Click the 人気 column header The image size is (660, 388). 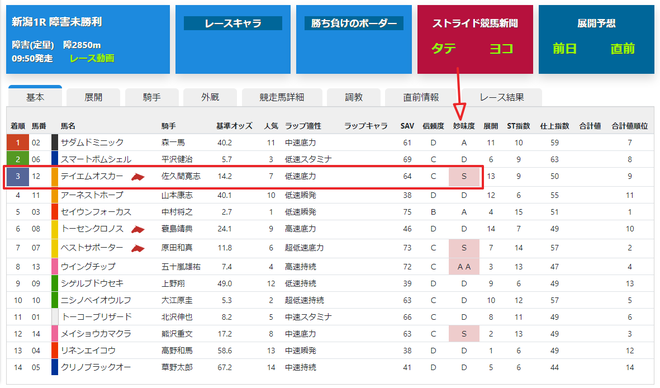click(271, 126)
